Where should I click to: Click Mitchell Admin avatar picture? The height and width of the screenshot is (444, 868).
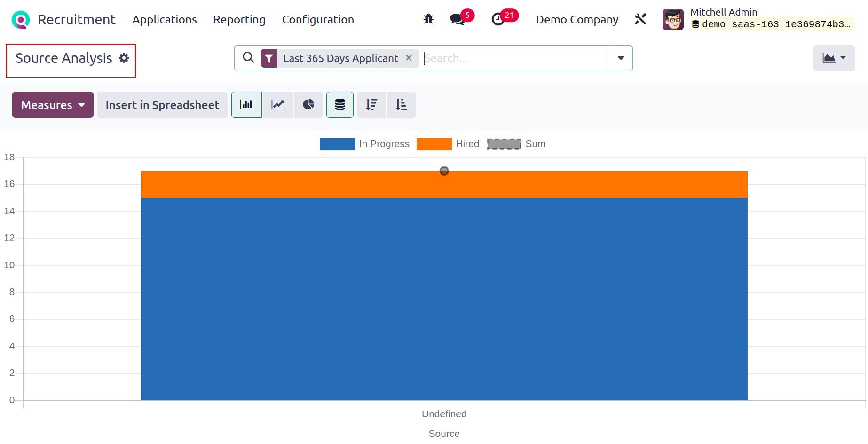pos(673,19)
